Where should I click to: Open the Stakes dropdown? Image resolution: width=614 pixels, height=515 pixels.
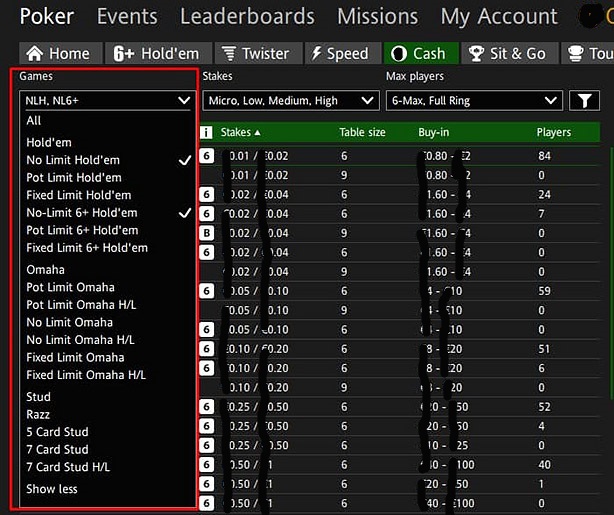click(291, 101)
